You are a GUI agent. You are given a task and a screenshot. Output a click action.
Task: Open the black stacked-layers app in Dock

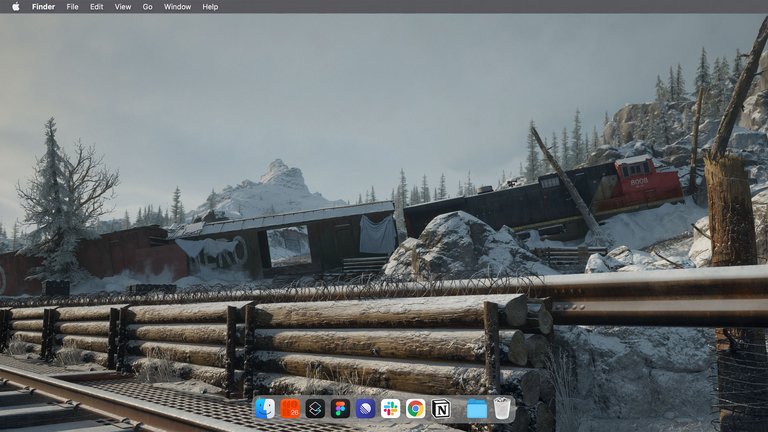point(315,408)
